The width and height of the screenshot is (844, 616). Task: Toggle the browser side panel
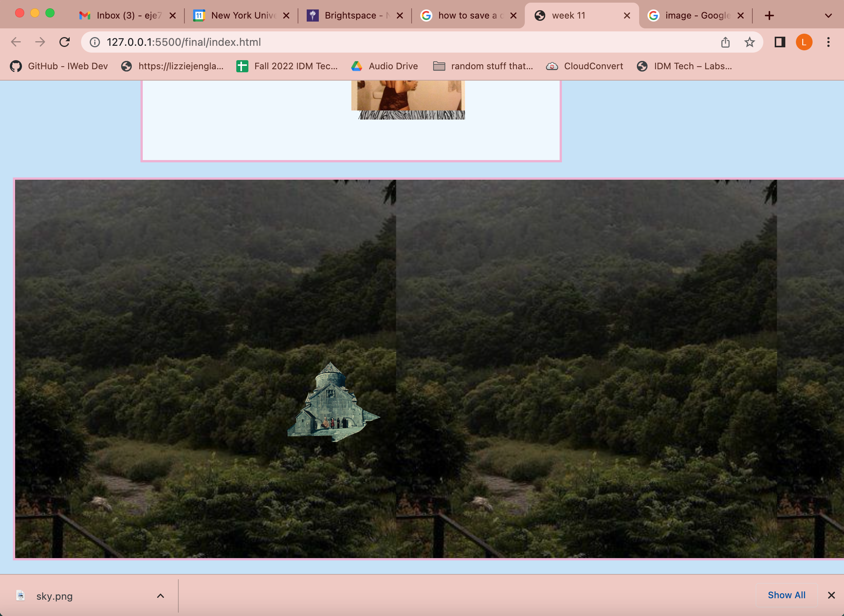(x=780, y=42)
